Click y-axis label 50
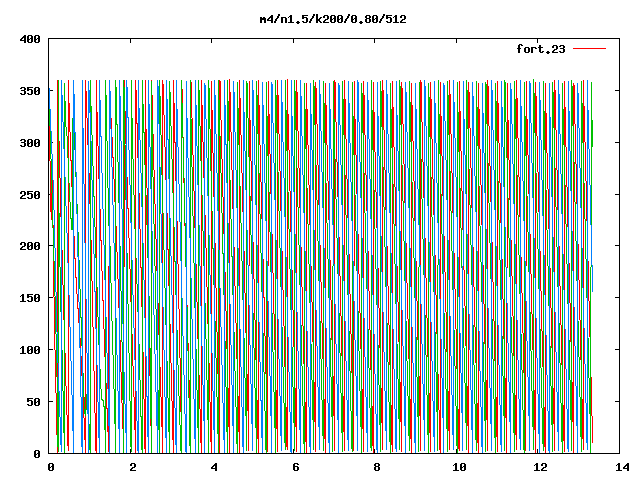The width and height of the screenshot is (640, 480). [34, 402]
